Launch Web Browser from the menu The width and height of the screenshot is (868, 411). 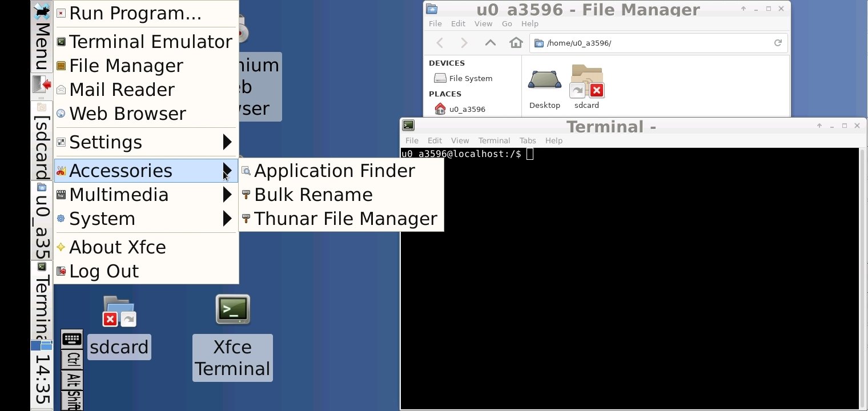point(146,114)
